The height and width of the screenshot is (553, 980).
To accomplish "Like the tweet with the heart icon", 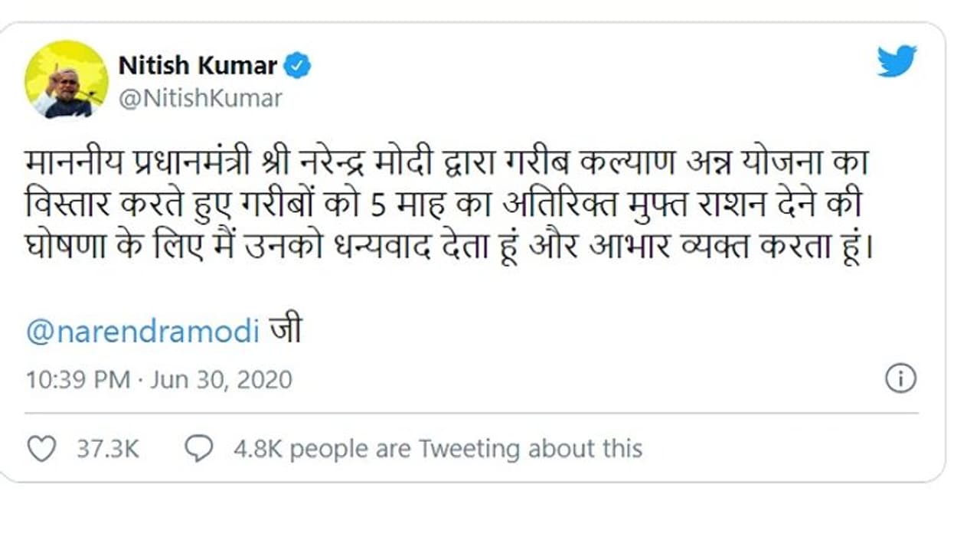I will [x=41, y=449].
